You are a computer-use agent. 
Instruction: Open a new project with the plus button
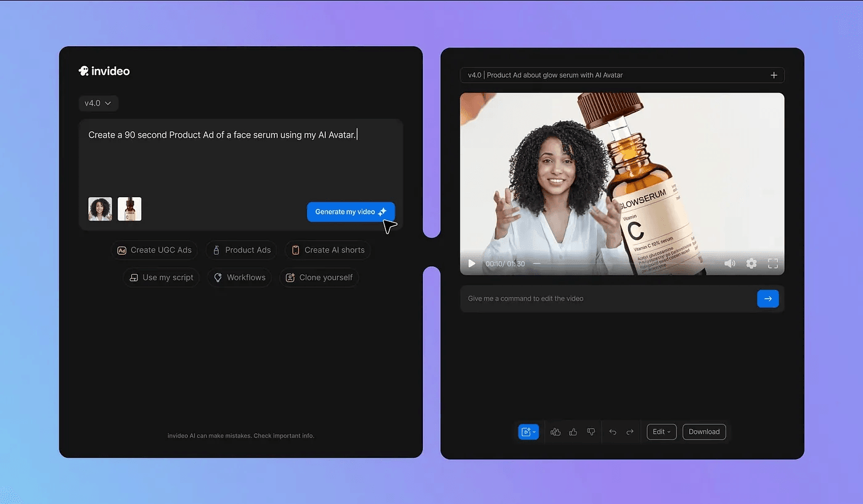coord(774,75)
